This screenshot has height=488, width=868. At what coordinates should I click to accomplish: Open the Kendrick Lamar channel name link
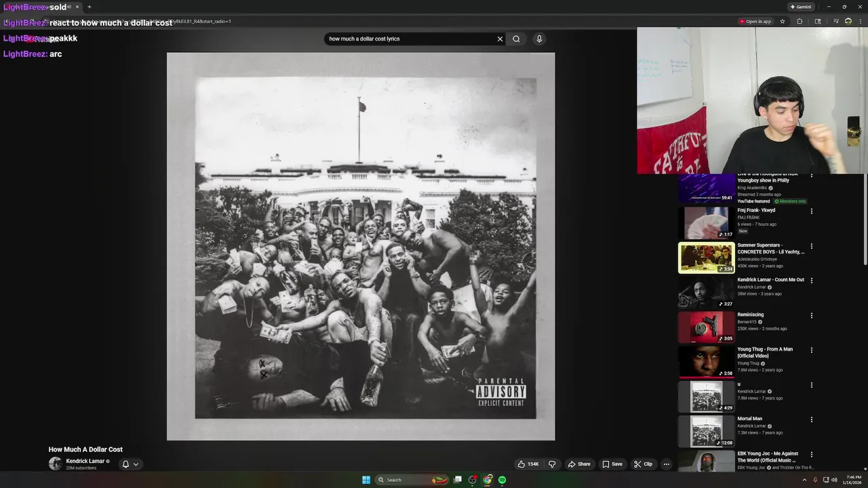tap(85, 461)
